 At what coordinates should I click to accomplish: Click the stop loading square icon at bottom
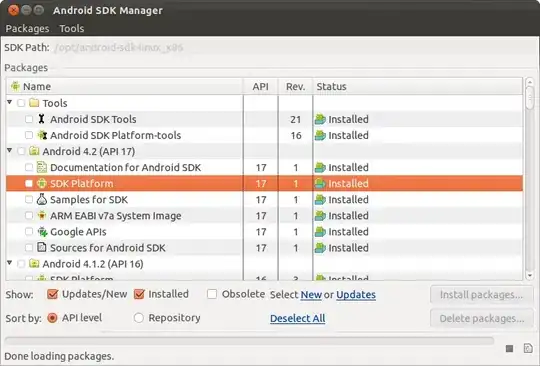[x=509, y=349]
